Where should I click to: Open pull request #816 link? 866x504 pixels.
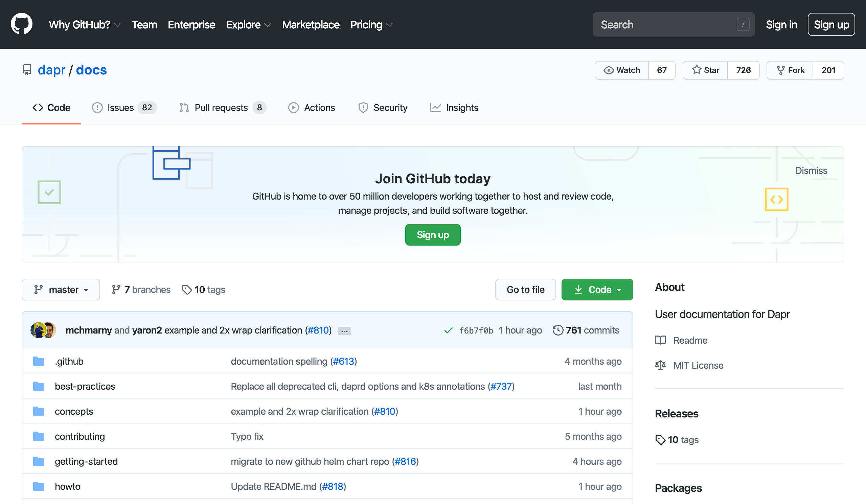tap(406, 461)
